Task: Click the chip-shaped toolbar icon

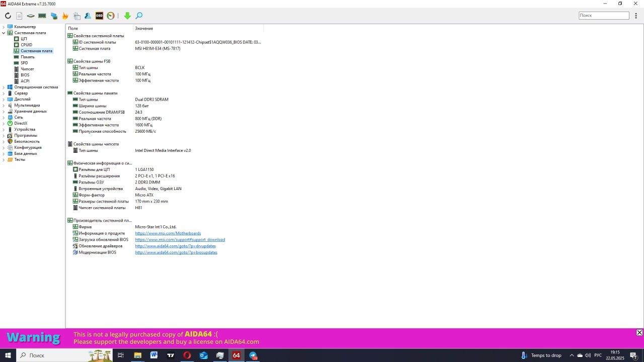Action: (x=31, y=16)
